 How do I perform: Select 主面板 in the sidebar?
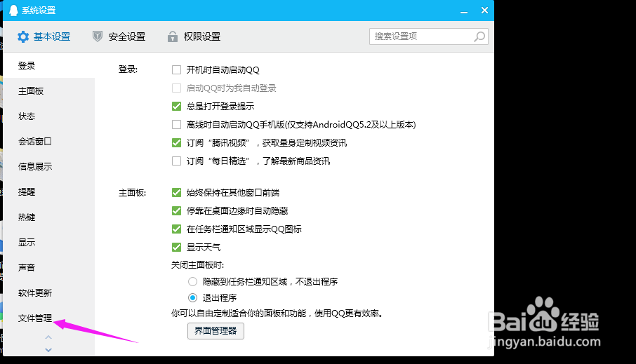[48, 90]
